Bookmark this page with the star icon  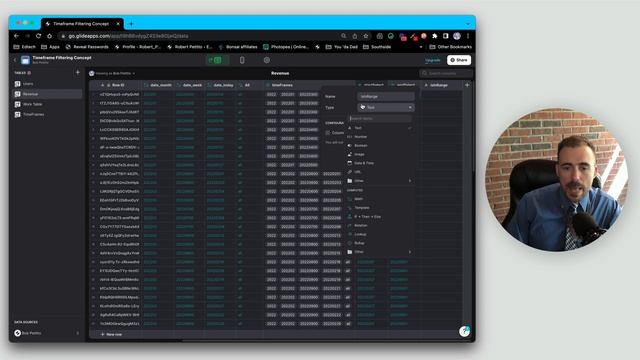click(366, 36)
